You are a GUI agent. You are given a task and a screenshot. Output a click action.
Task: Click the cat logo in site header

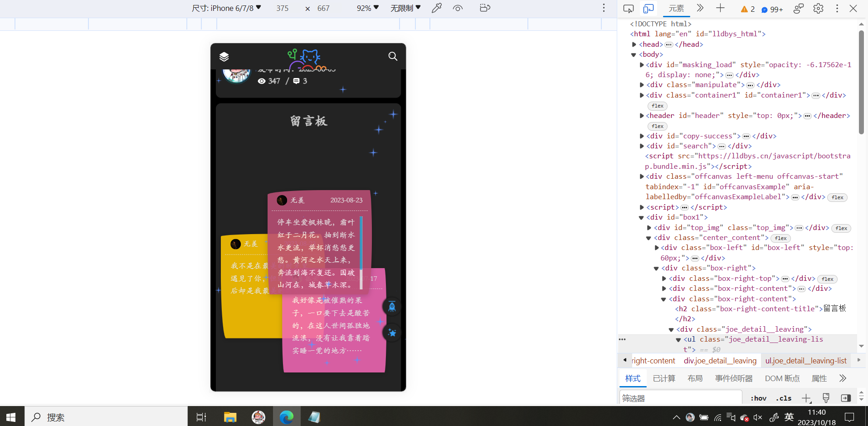(x=307, y=59)
